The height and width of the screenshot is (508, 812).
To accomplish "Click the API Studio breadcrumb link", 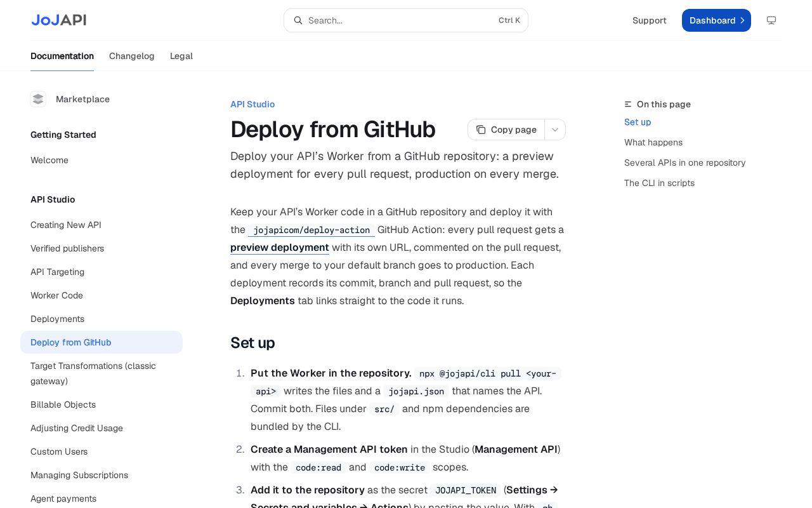I will (x=252, y=104).
